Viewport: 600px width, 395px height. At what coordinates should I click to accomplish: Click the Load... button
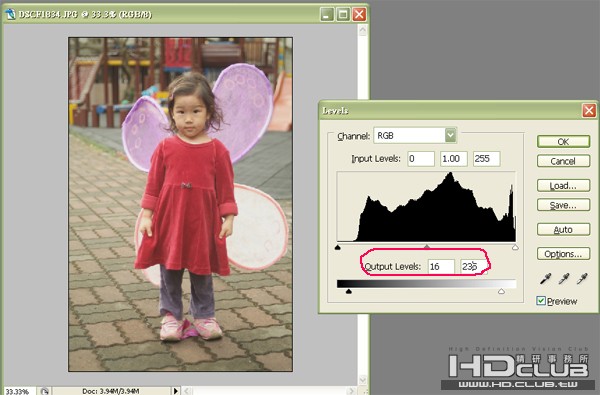click(x=563, y=186)
